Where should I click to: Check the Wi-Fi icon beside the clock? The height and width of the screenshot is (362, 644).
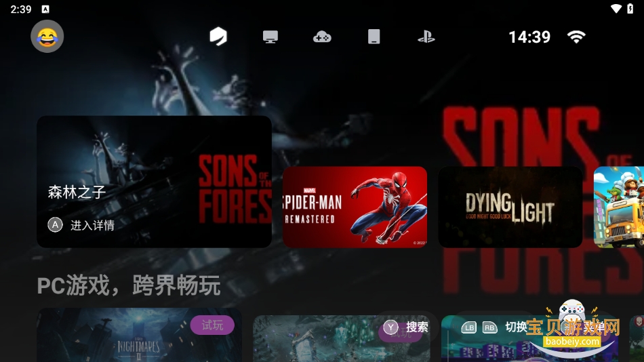click(576, 37)
